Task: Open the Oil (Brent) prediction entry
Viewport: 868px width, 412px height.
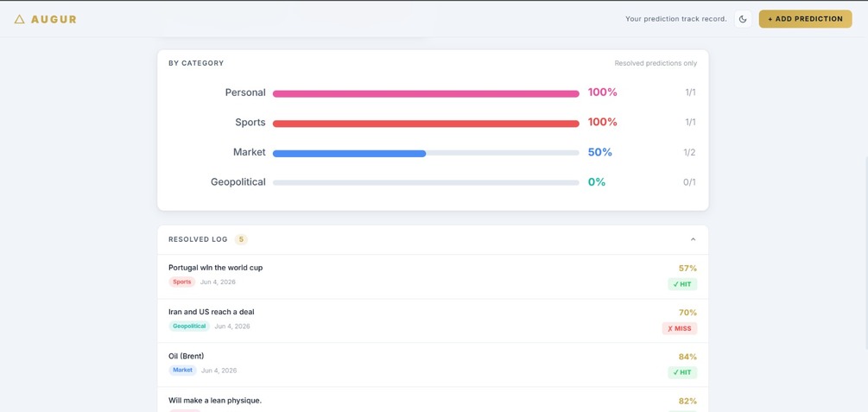Action: (x=433, y=365)
